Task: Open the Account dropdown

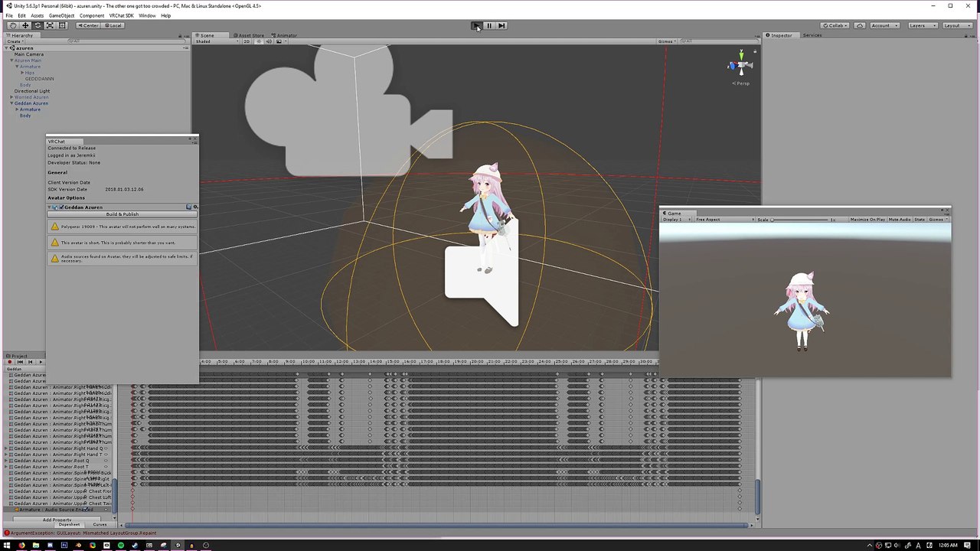Action: (x=884, y=25)
